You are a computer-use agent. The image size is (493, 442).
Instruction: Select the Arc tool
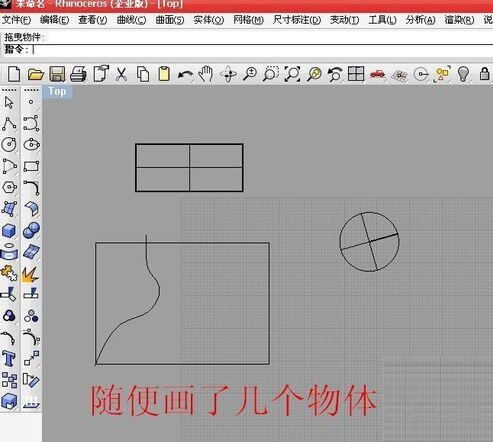pos(9,166)
